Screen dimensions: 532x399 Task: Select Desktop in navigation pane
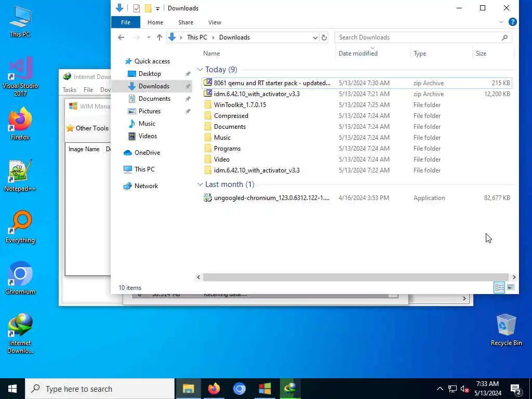point(150,74)
